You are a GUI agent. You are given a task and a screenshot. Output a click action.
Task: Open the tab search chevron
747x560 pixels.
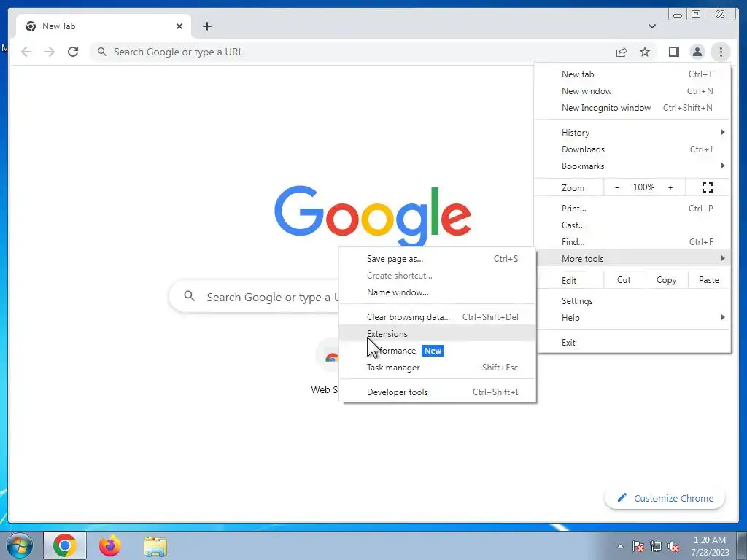(x=651, y=26)
